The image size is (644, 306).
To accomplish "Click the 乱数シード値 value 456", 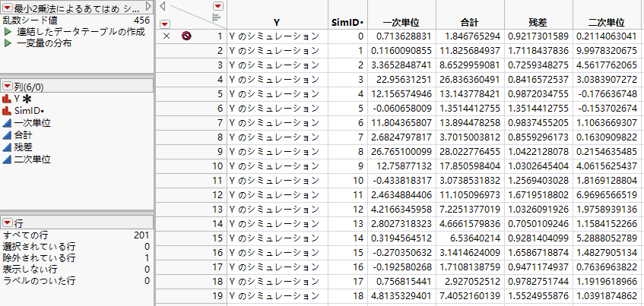I will [x=141, y=20].
